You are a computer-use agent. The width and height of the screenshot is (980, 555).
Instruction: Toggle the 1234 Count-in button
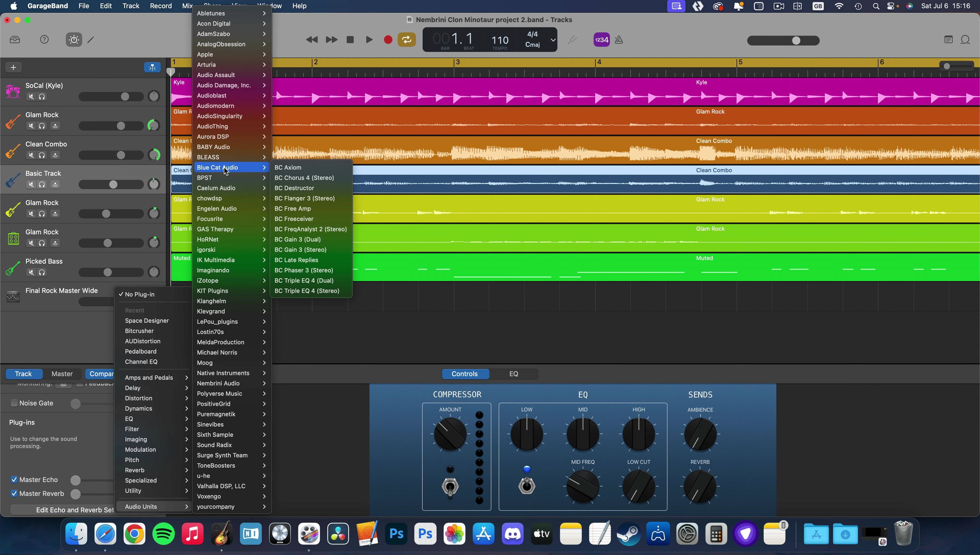tap(602, 40)
